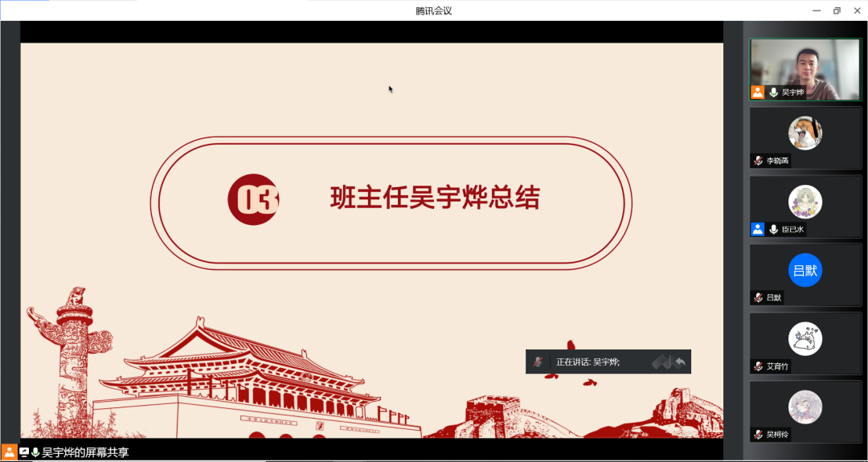Click the green microphone icon beside 吴宇烨's name
868x462 pixels.
click(773, 92)
